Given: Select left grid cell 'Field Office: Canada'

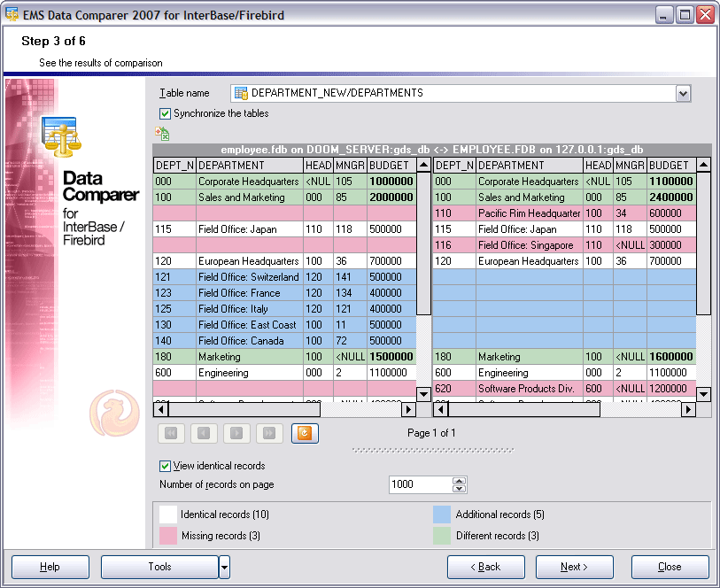Looking at the screenshot, I should 250,341.
